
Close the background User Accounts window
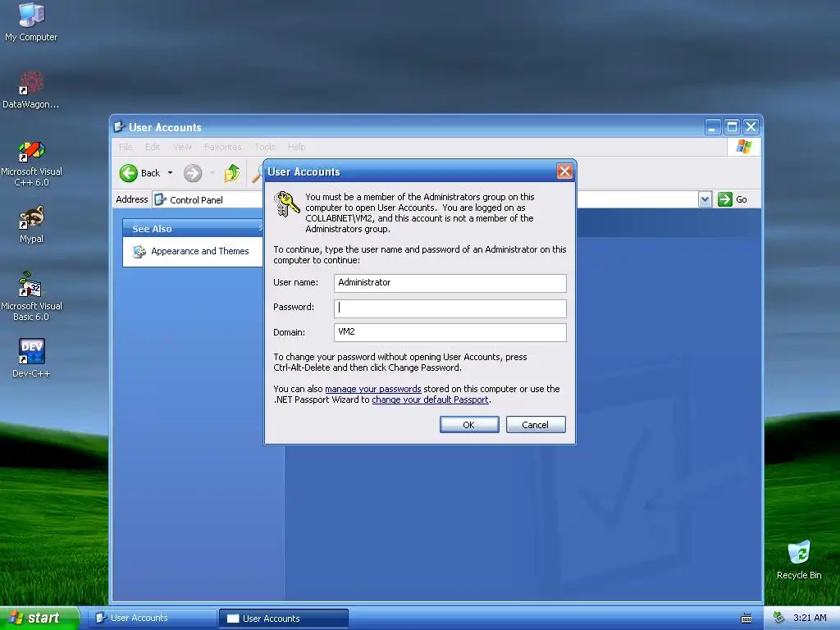point(751,127)
